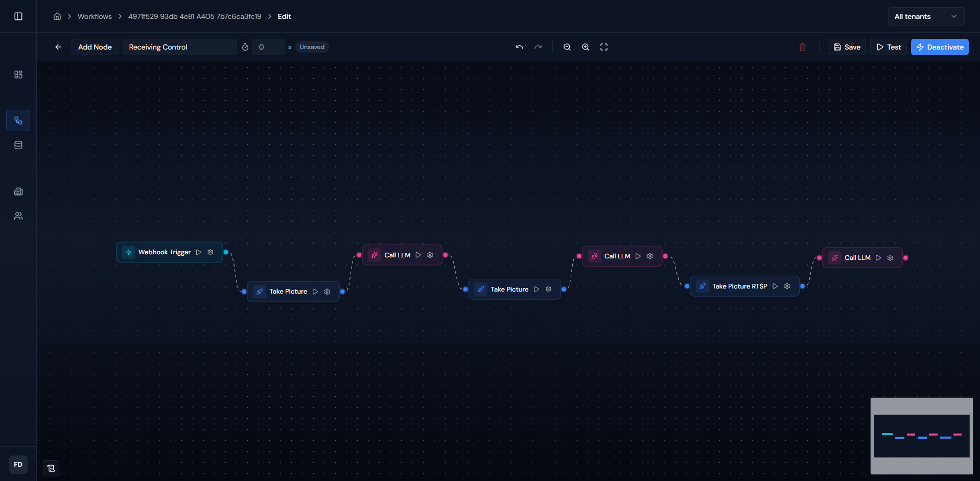
Task: Delete the workflow with the red trash icon
Action: [x=803, y=47]
